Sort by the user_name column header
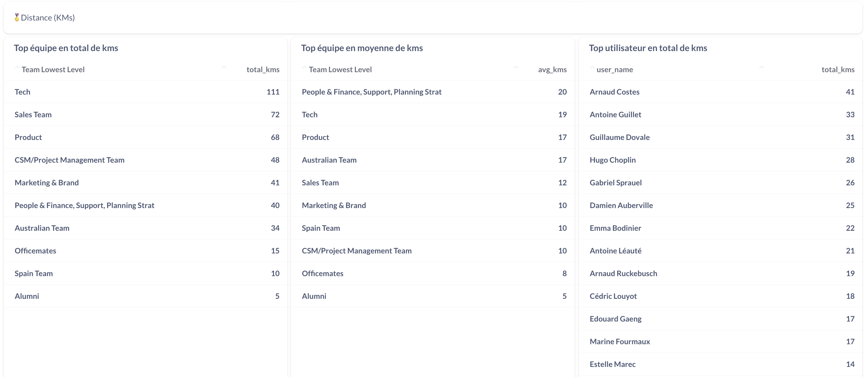Image resolution: width=868 pixels, height=377 pixels. (615, 70)
